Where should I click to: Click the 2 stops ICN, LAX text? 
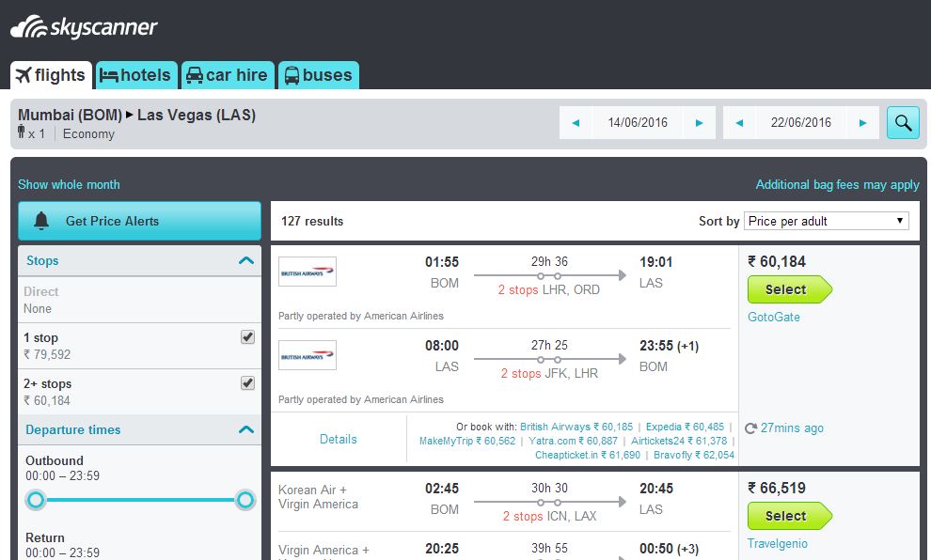click(549, 516)
